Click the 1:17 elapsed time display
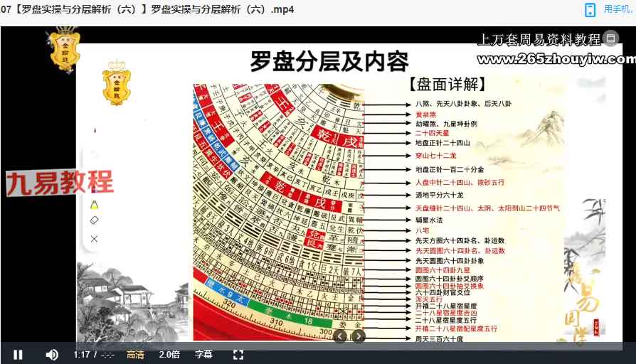 click(81, 354)
